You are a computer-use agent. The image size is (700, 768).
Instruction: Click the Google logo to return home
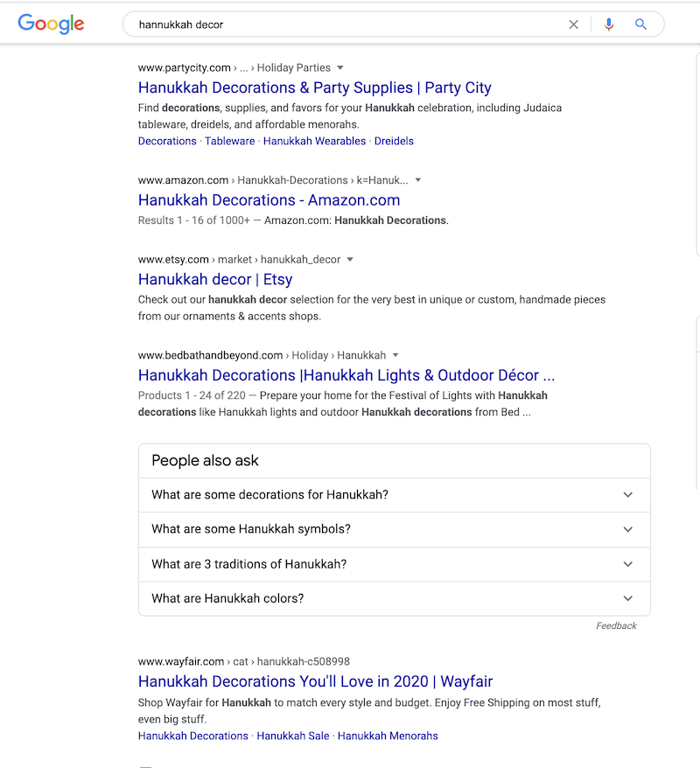pyautogui.click(x=50, y=24)
